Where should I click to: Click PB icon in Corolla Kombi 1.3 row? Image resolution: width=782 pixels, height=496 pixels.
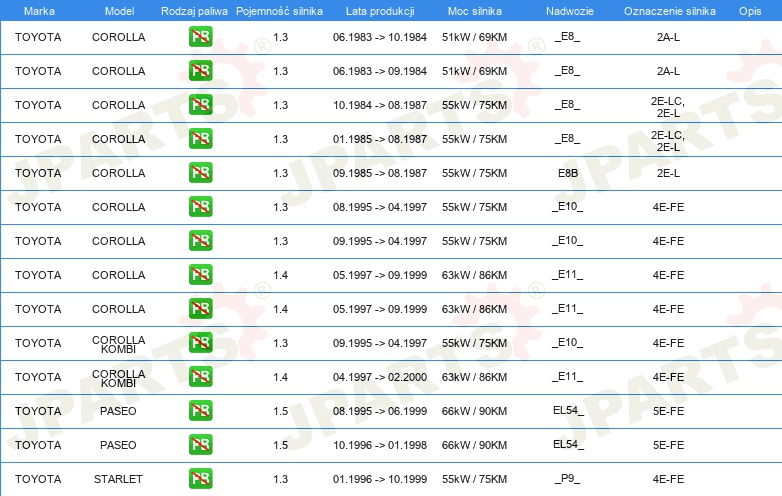[200, 342]
